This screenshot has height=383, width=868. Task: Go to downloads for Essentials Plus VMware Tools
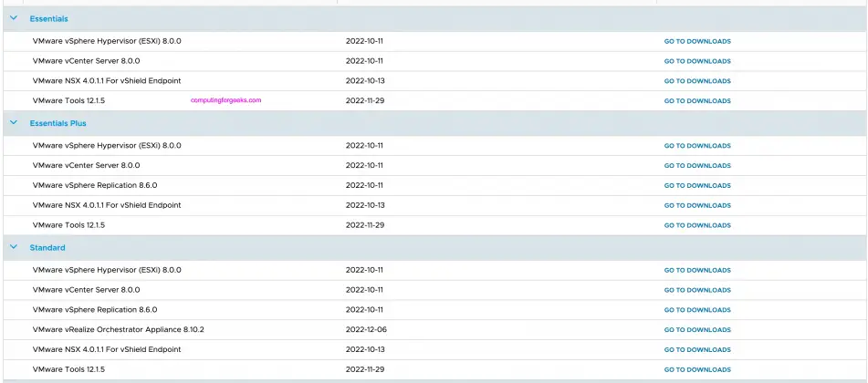tap(696, 226)
